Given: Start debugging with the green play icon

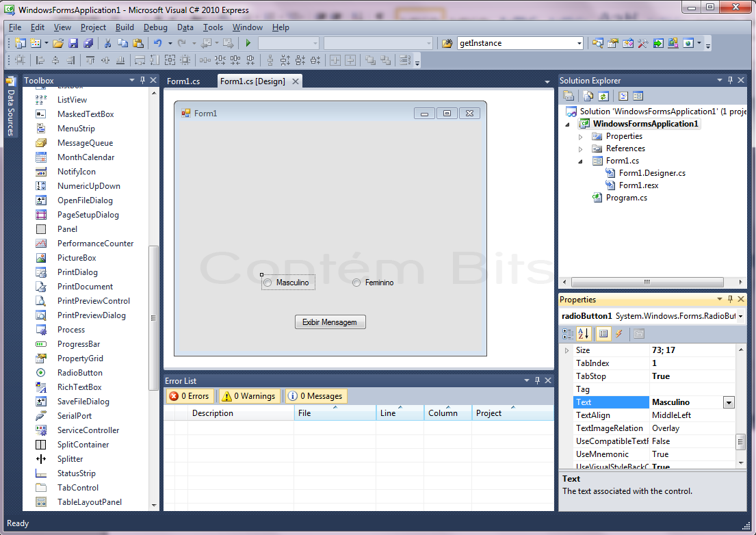Looking at the screenshot, I should (248, 43).
